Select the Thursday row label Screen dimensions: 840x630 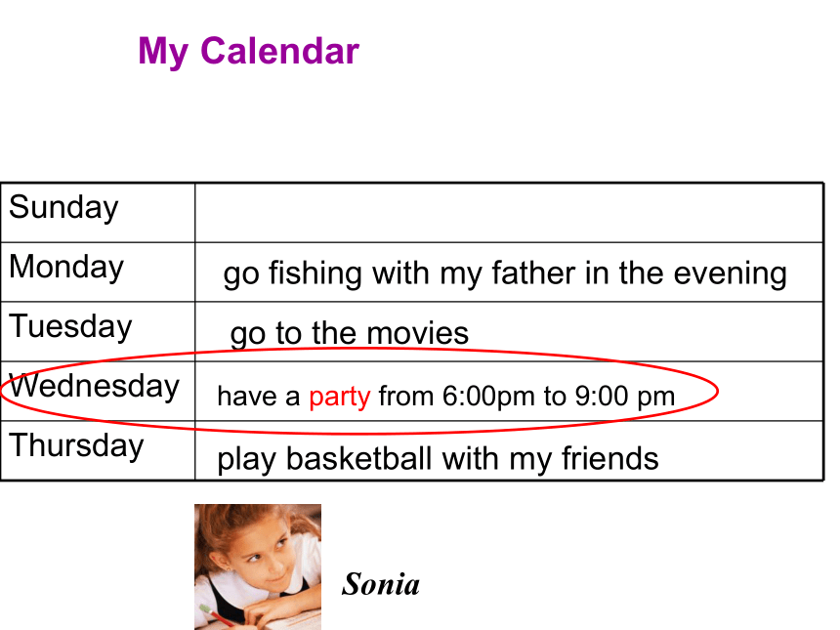tap(76, 445)
